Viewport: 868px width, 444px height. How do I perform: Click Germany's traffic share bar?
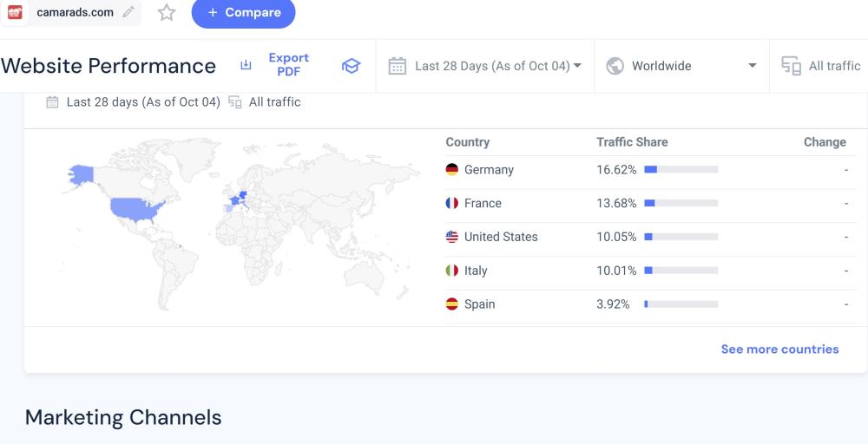click(x=681, y=170)
